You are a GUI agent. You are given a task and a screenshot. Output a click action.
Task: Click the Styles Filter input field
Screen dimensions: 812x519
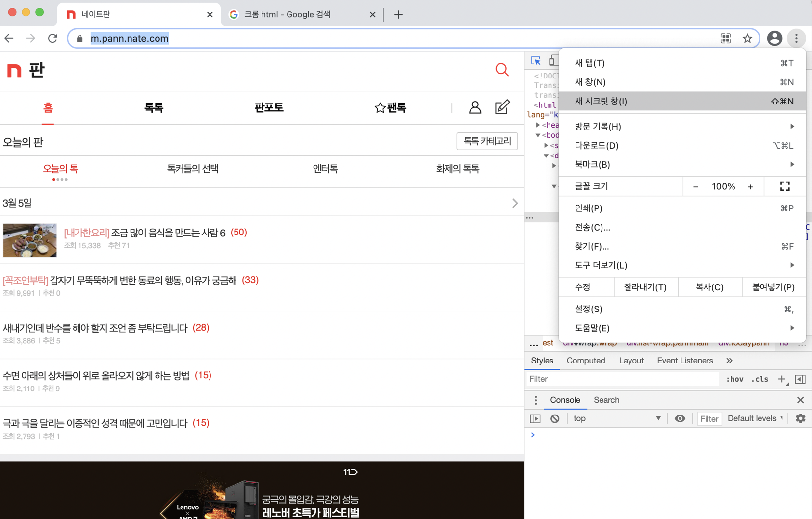(622, 379)
